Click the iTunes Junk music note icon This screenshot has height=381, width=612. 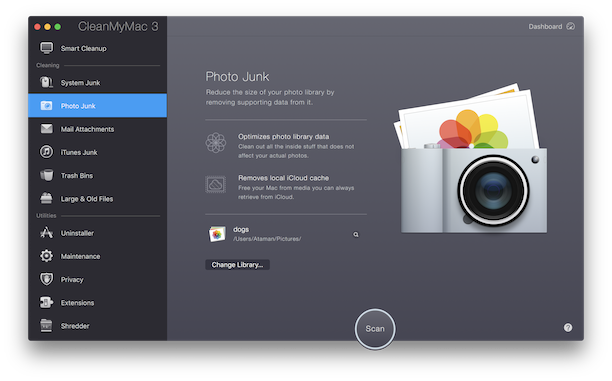tap(46, 151)
